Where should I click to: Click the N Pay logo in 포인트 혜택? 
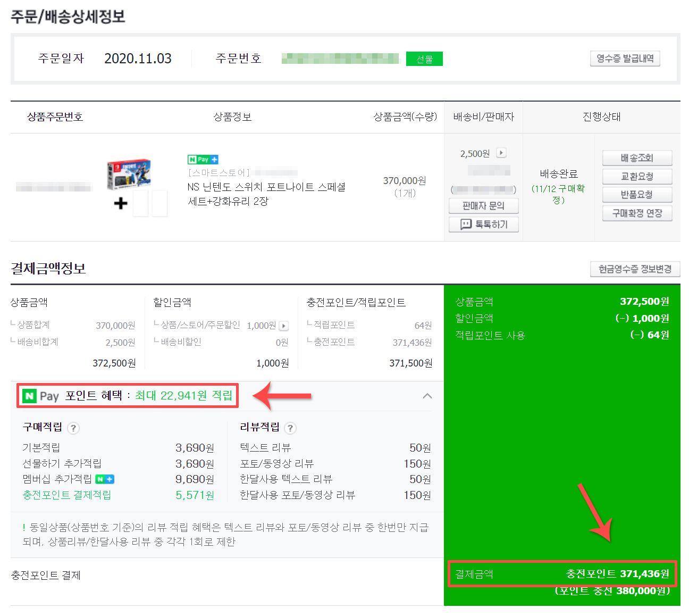click(x=41, y=396)
